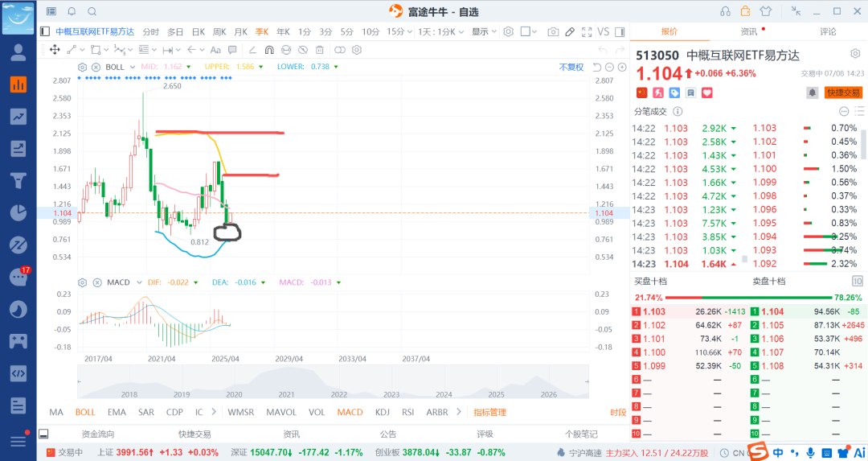The height and width of the screenshot is (461, 868).
Task: Open headphones customer service icon
Action: tap(726, 11)
